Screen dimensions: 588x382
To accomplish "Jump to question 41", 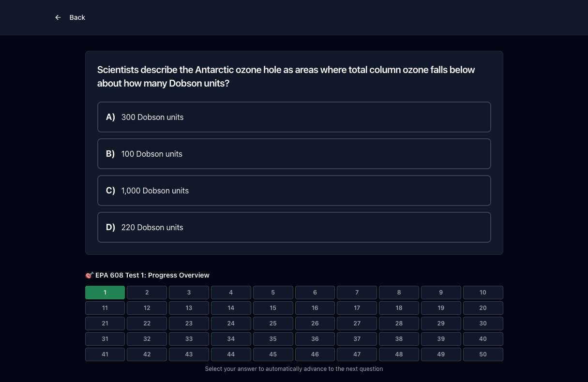I will point(105,354).
